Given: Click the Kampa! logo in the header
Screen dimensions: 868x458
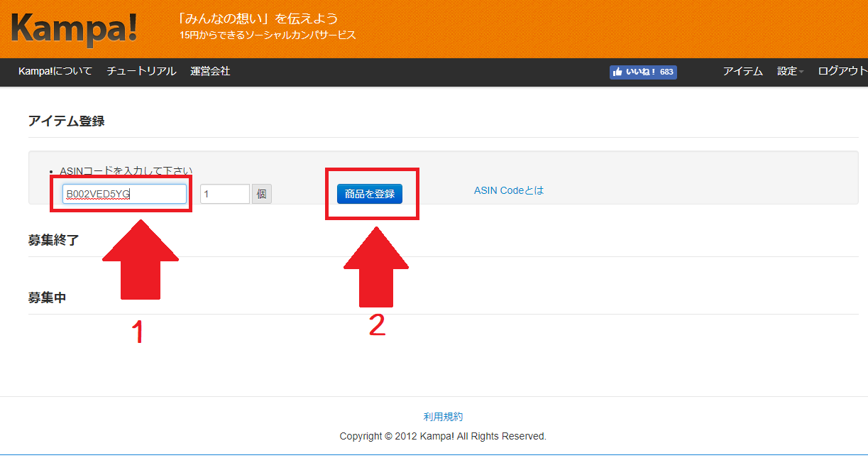Looking at the screenshot, I should 75,29.
